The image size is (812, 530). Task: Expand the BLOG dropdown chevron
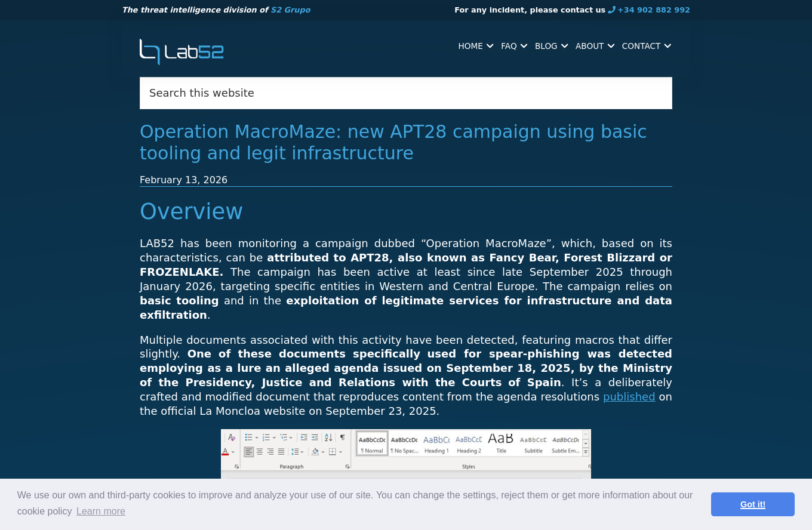(564, 46)
